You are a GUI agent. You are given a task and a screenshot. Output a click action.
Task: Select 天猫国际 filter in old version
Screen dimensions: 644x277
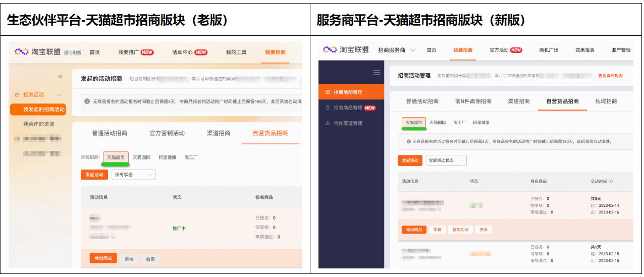click(142, 157)
